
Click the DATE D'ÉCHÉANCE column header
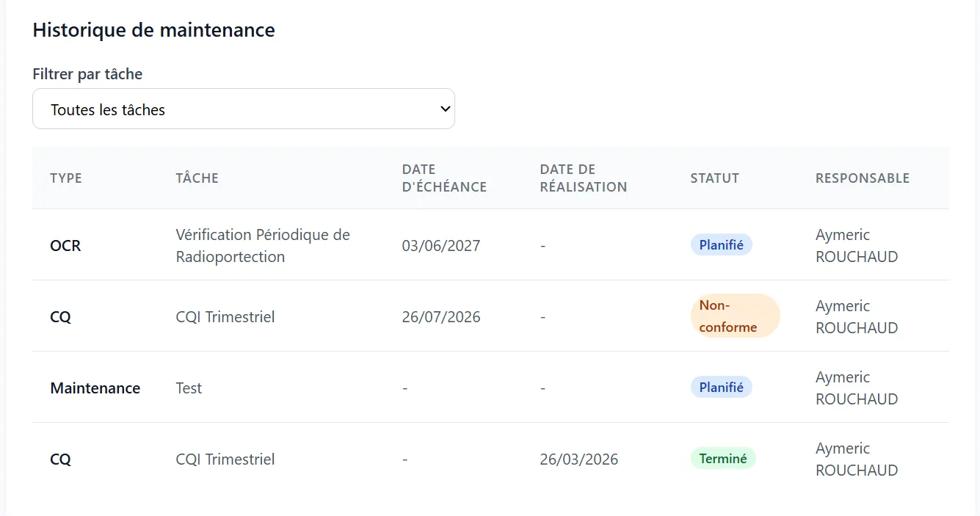pos(444,178)
